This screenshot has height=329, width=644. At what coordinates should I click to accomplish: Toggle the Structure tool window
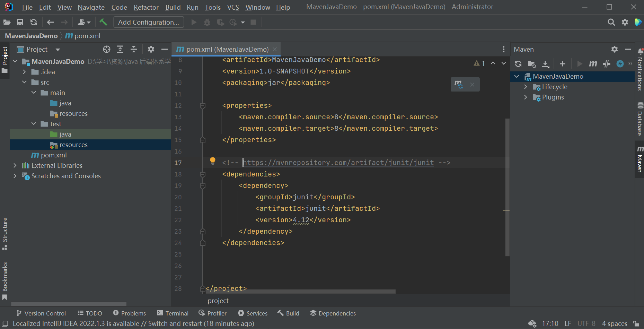(5, 234)
